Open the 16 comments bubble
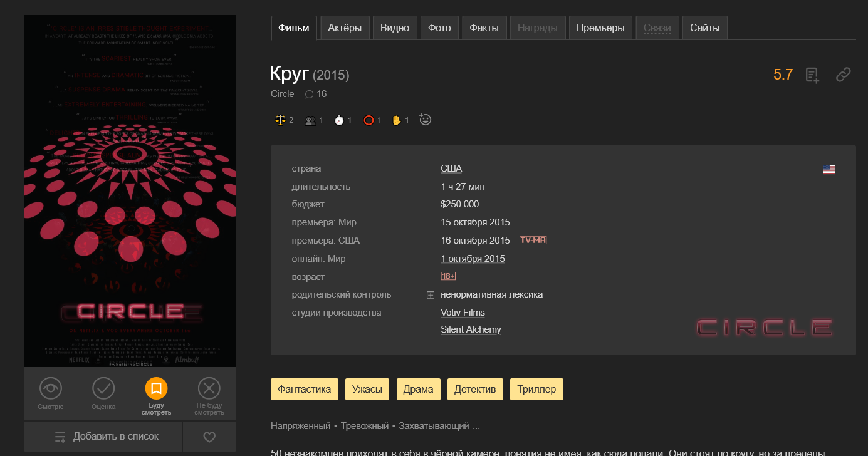The width and height of the screenshot is (868, 456). pyautogui.click(x=315, y=94)
